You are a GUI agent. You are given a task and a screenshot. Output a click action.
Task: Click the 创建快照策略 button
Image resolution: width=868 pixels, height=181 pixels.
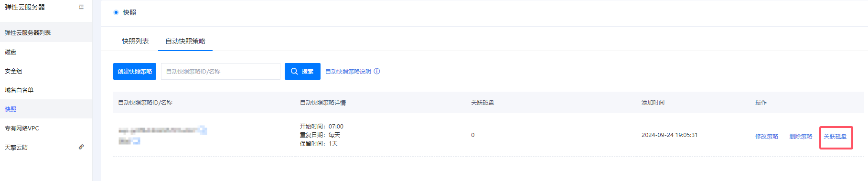pyautogui.click(x=135, y=71)
